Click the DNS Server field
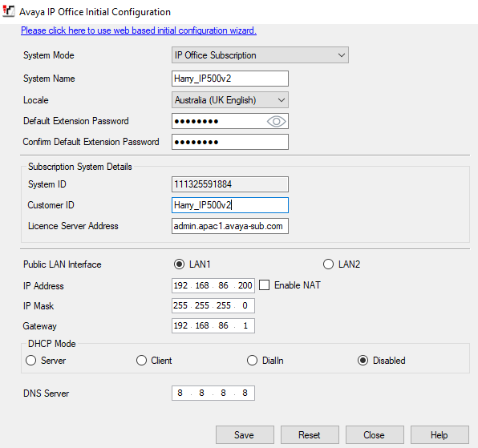 click(213, 394)
